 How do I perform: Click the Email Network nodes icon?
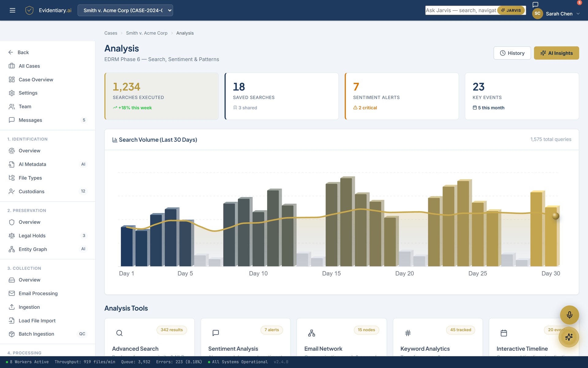tap(311, 333)
